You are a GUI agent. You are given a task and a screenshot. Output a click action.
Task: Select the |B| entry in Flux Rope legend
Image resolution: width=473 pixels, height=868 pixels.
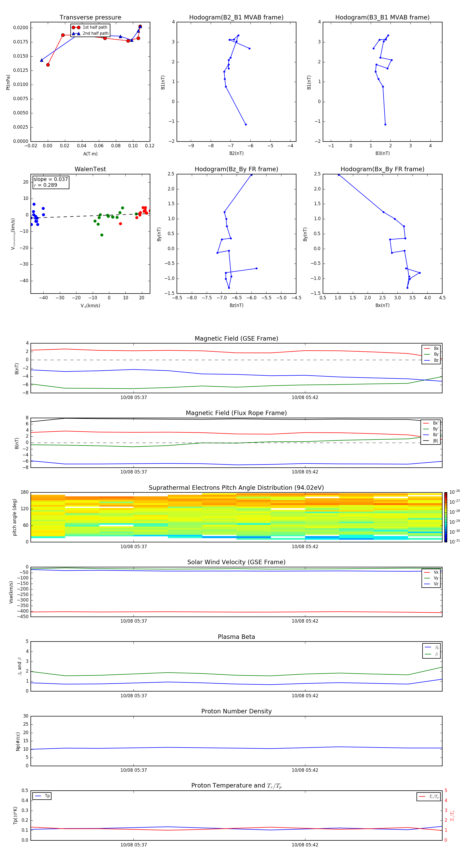point(431,441)
